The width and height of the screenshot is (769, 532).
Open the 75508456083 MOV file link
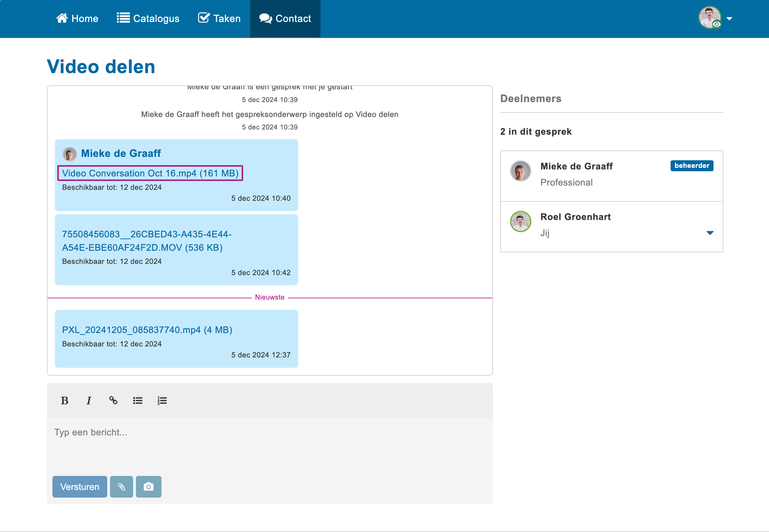(147, 241)
